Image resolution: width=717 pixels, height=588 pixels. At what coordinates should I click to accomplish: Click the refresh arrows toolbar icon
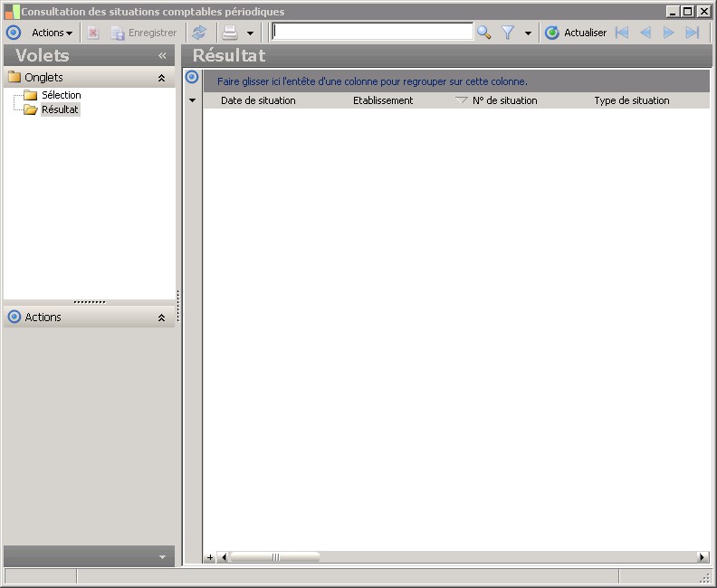click(199, 33)
